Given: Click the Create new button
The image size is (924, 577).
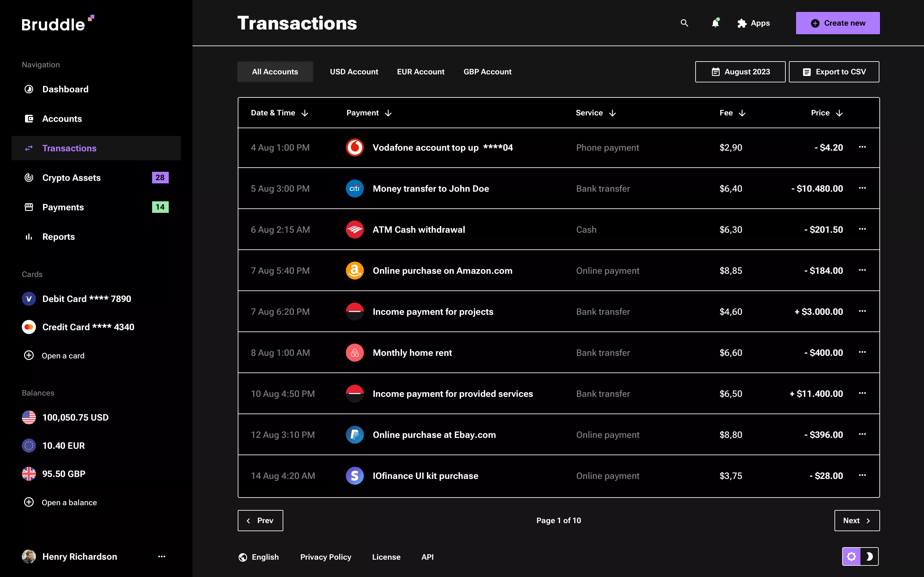Looking at the screenshot, I should pos(837,23).
